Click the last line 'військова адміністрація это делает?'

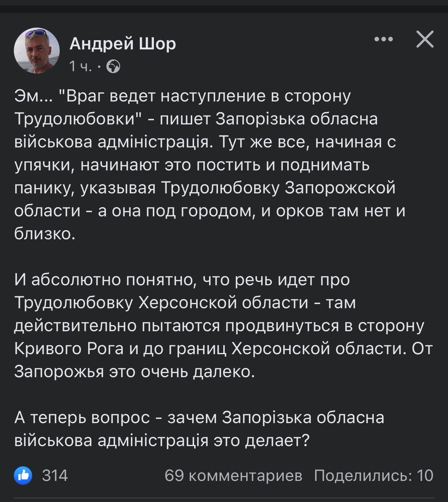click(162, 441)
